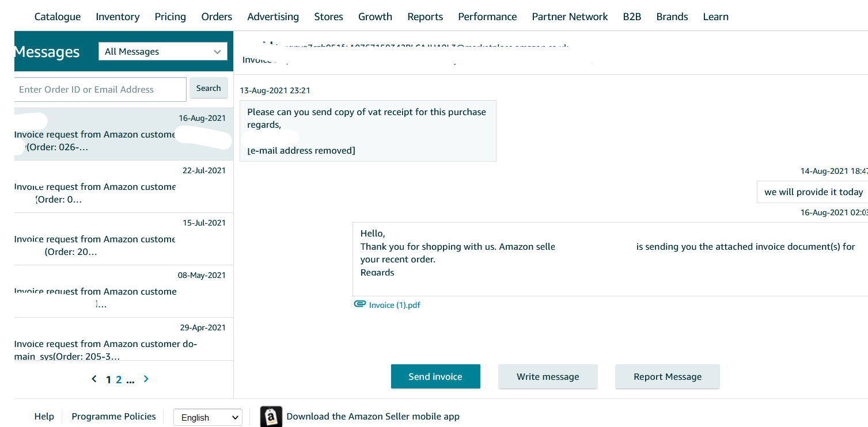Open the Advertising menu

pos(273,17)
